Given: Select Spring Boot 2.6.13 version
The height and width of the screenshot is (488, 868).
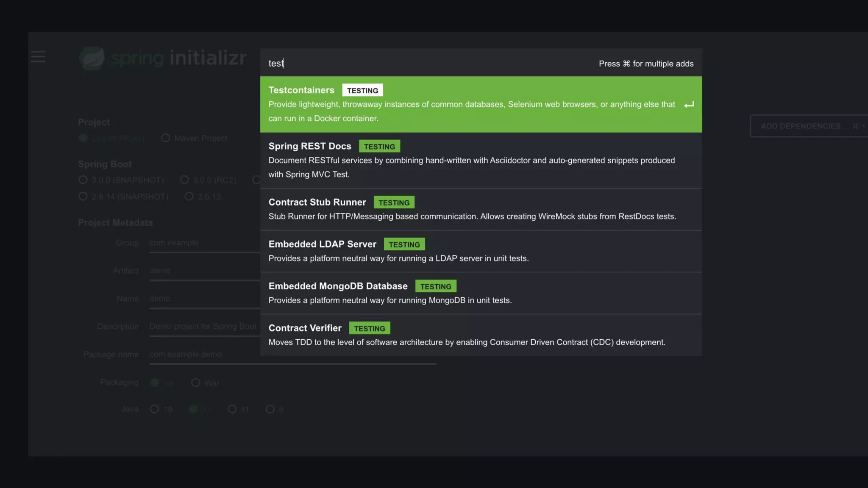Looking at the screenshot, I should pyautogui.click(x=189, y=197).
